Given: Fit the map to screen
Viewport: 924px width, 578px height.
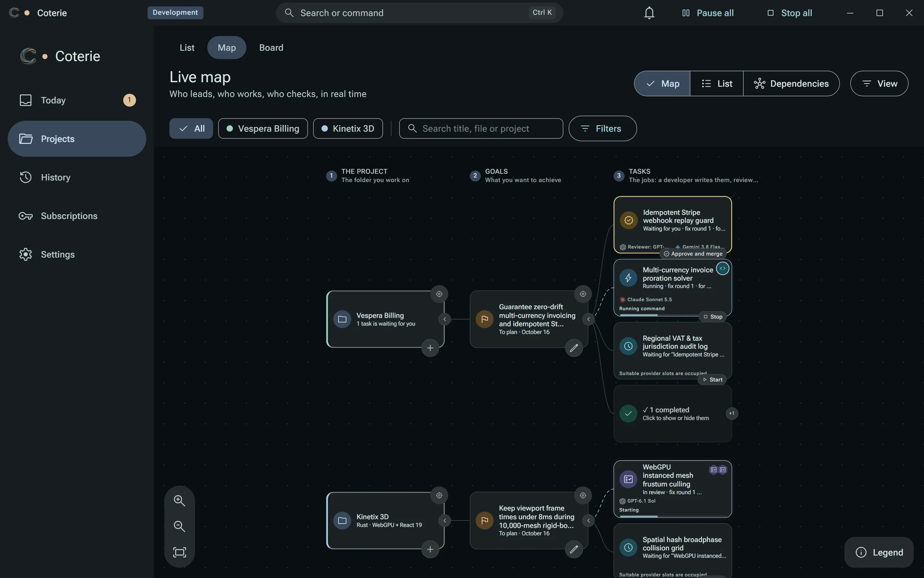Looking at the screenshot, I should coord(179,552).
